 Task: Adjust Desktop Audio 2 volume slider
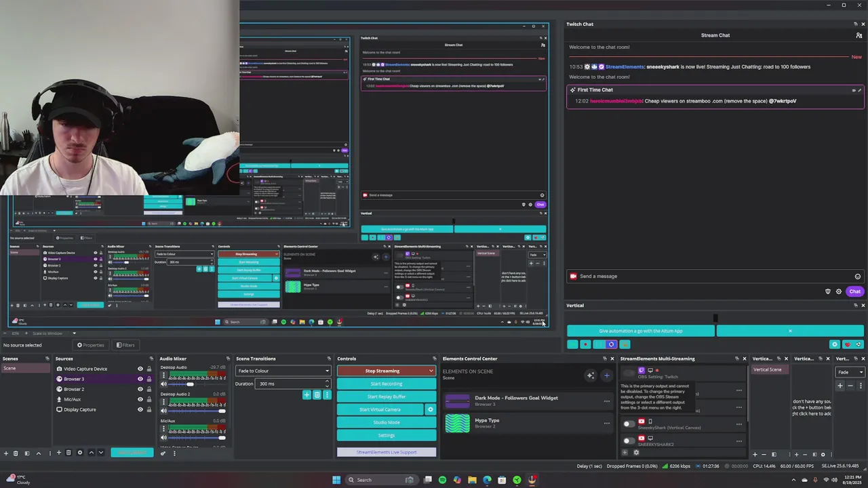pos(221,411)
